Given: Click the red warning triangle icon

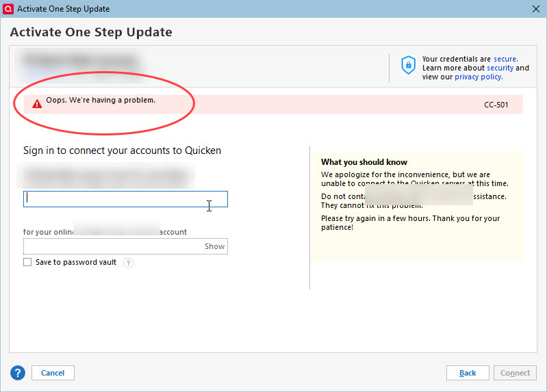Looking at the screenshot, I should point(37,104).
